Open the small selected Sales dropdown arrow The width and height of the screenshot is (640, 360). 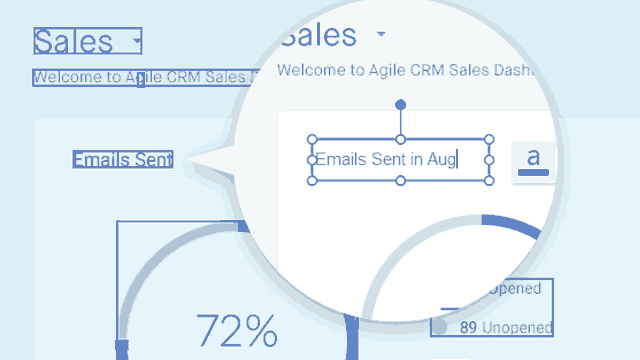pos(137,40)
